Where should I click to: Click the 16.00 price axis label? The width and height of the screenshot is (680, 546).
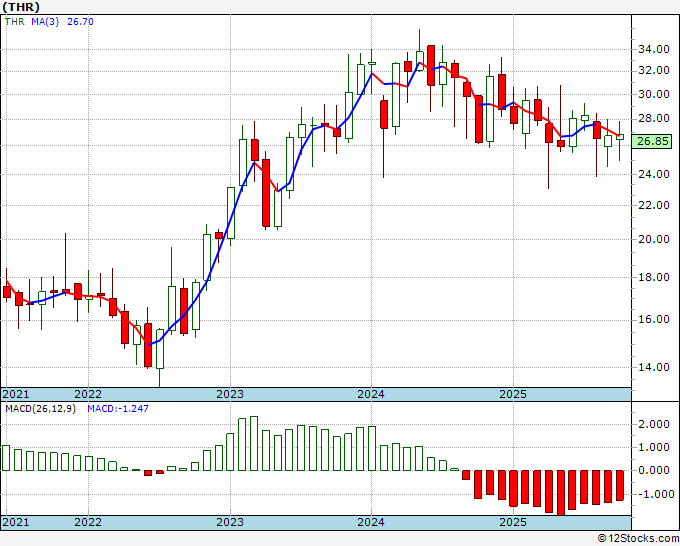coord(654,320)
